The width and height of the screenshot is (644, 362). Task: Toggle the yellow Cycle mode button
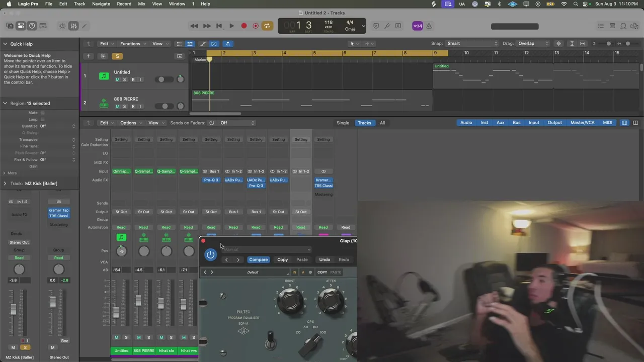267,26
